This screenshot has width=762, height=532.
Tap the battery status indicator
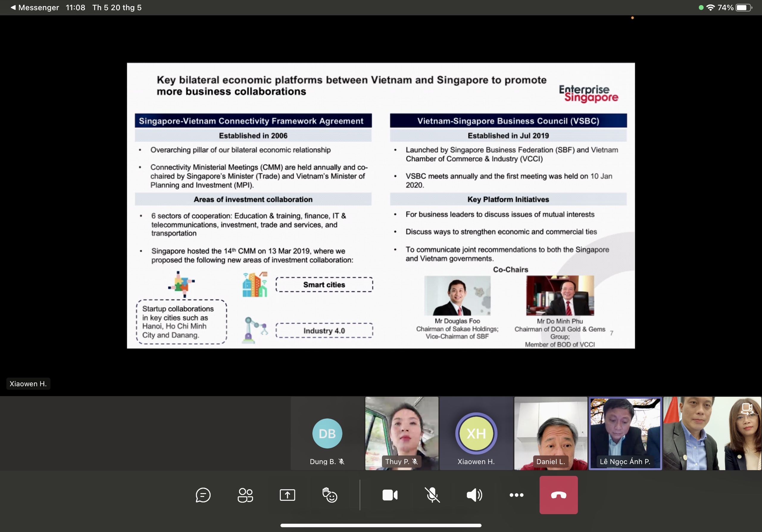(x=744, y=7)
